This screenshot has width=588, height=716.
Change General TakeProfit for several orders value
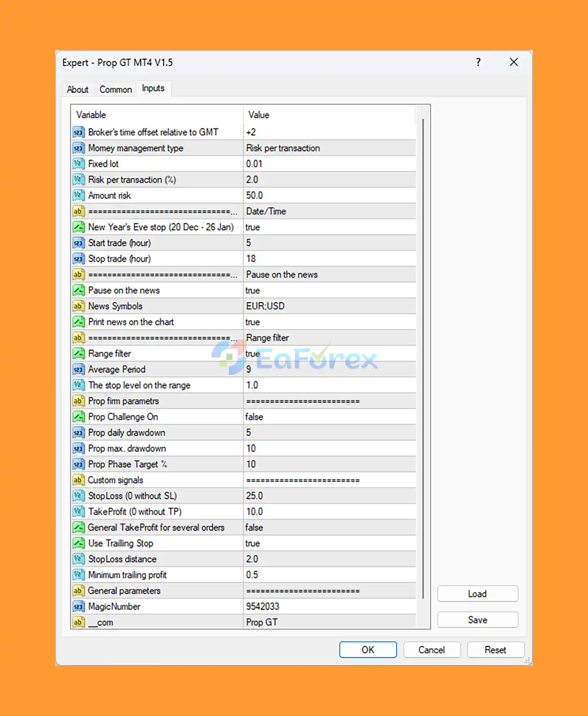tap(330, 528)
